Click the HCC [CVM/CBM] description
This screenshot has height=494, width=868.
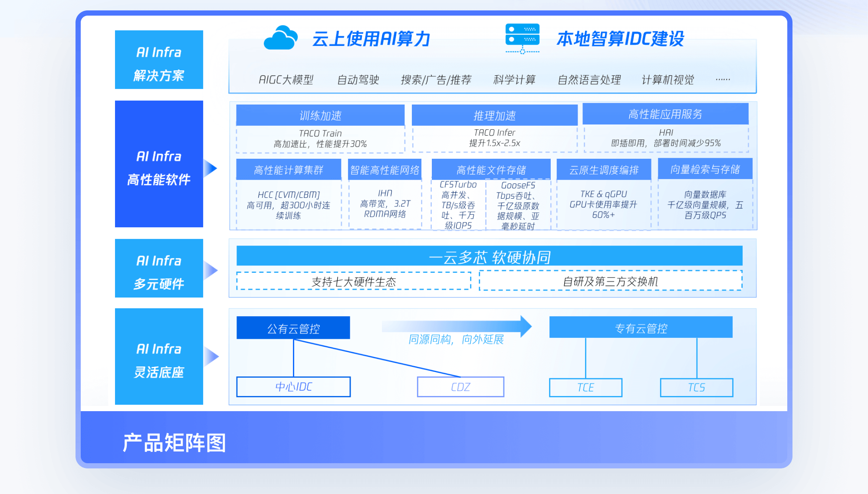tap(289, 205)
